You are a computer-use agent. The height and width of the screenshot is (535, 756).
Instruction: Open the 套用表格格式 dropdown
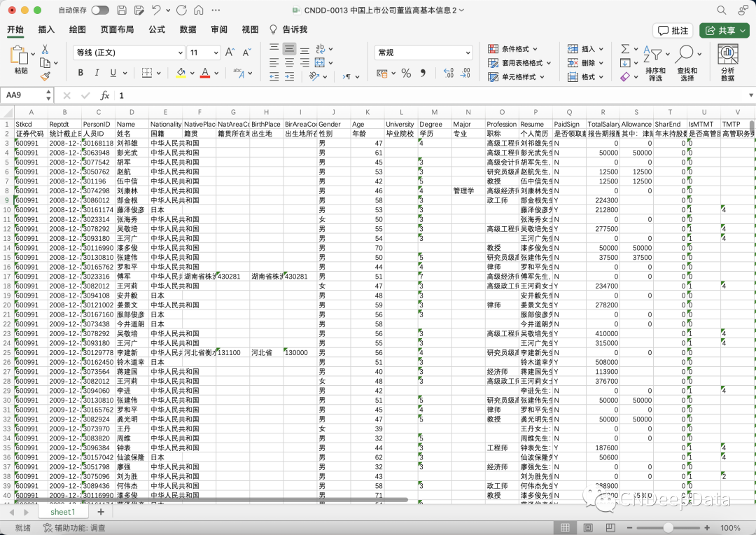519,63
